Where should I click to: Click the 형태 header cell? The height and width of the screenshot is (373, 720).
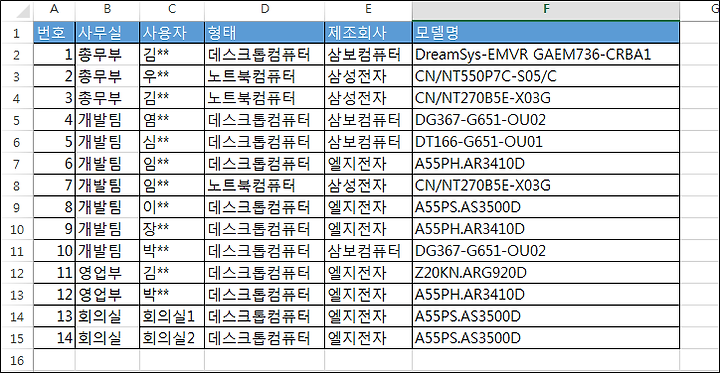(x=264, y=33)
